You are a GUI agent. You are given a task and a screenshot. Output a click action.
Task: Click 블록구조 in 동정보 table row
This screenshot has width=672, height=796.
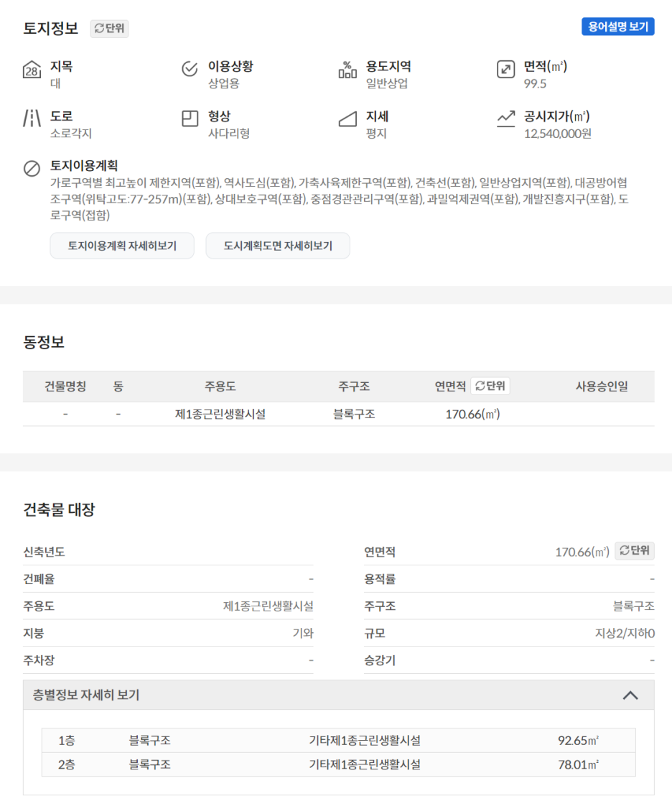tap(354, 415)
